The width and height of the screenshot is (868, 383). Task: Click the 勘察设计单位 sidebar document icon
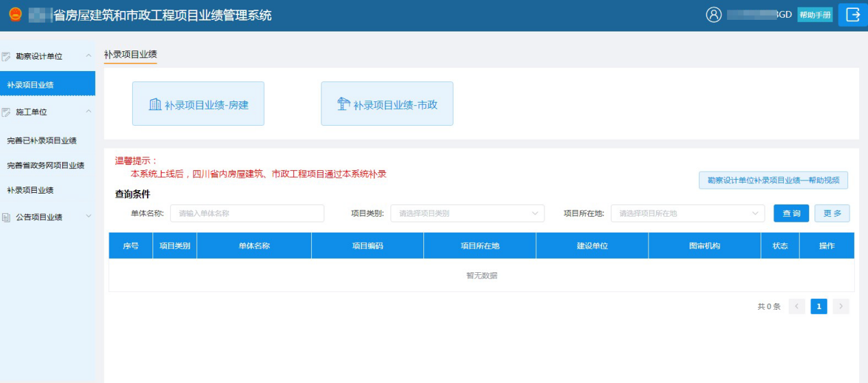click(x=7, y=56)
